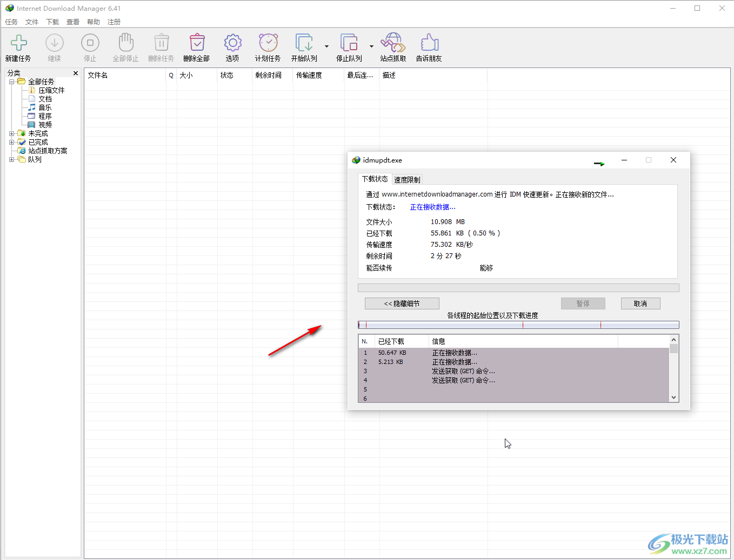Click the 新建任务 (new task) toolbar icon
The width and height of the screenshot is (734, 560).
pos(18,43)
